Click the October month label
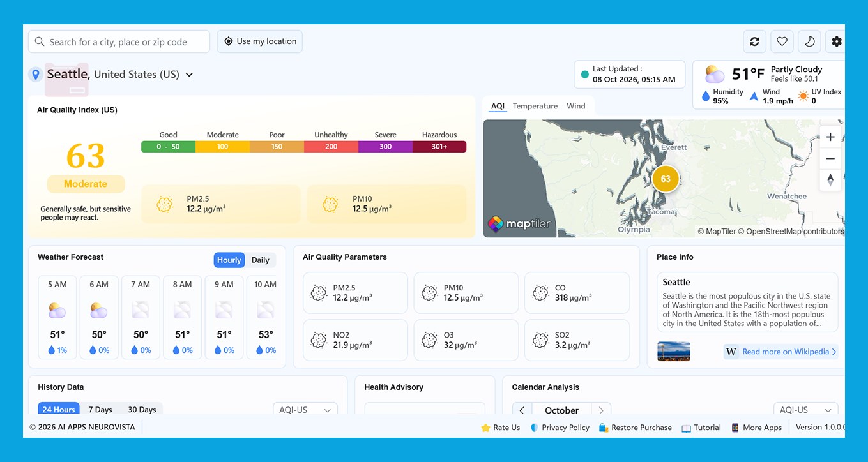868x462 pixels. [x=561, y=410]
